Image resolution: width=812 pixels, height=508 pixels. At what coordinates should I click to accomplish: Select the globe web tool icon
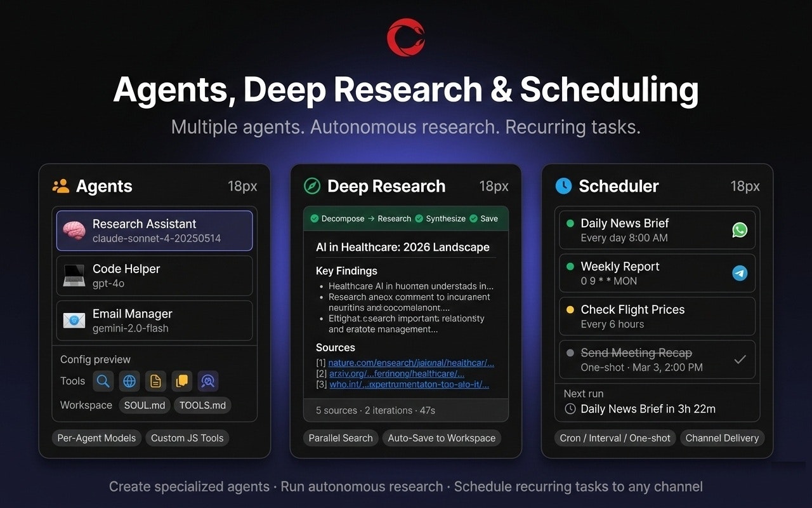click(129, 381)
